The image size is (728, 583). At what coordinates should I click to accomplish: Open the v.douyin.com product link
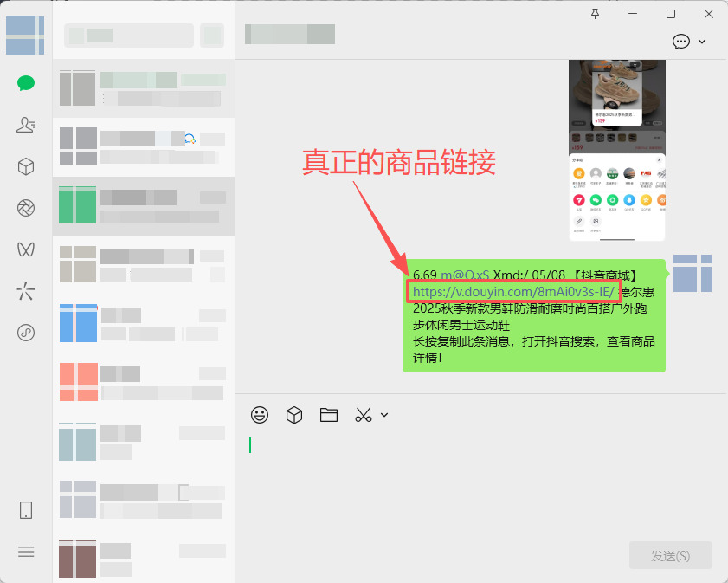click(x=513, y=292)
